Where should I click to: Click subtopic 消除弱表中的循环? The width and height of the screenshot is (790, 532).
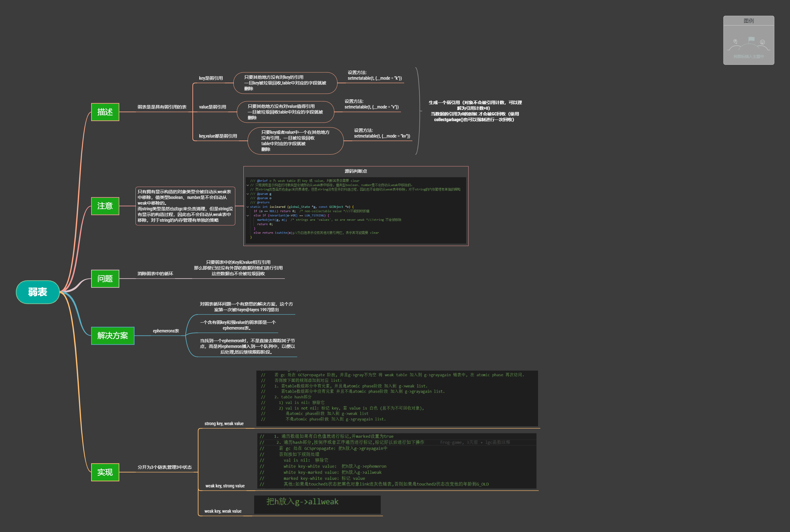[x=155, y=274]
